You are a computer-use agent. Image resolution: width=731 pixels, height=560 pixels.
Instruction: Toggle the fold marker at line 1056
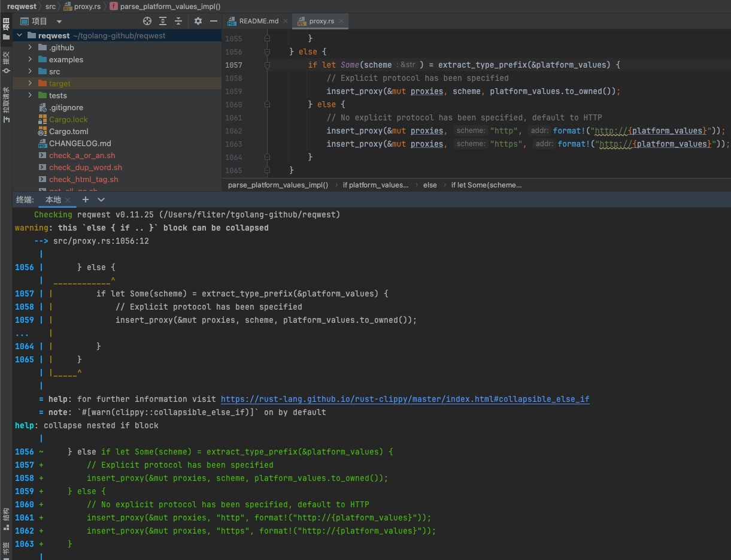point(267,52)
